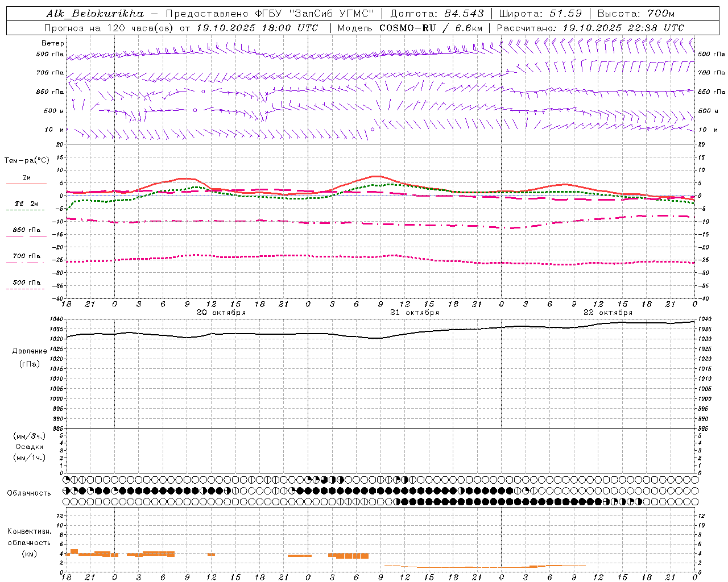Viewport: 728px width, 582px height.
Task: Click the 850 гПа temperature legend entry
Action: coord(27,230)
